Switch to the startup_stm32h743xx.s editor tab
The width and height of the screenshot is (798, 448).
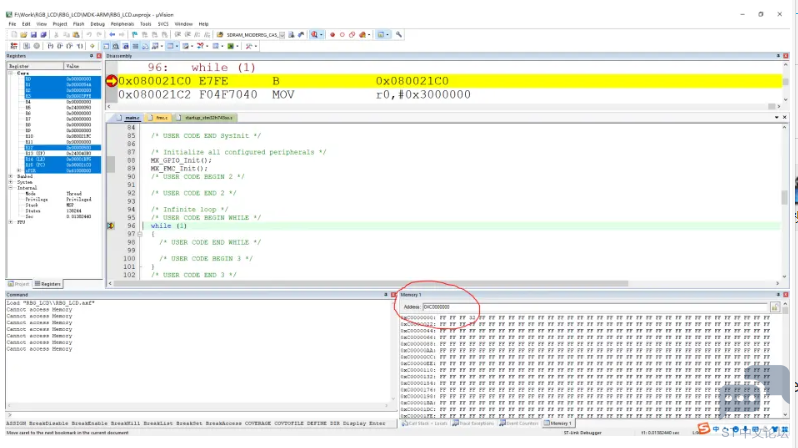tap(205, 118)
